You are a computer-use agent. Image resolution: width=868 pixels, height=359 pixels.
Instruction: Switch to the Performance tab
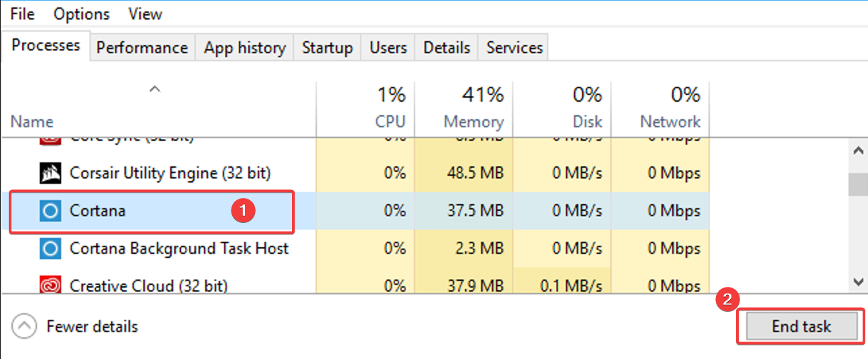pyautogui.click(x=142, y=48)
